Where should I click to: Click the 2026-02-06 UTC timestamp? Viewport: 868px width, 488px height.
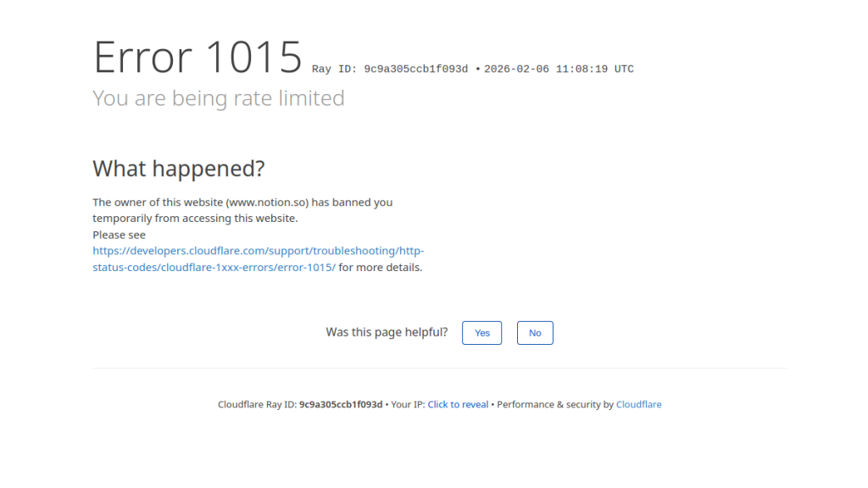559,69
